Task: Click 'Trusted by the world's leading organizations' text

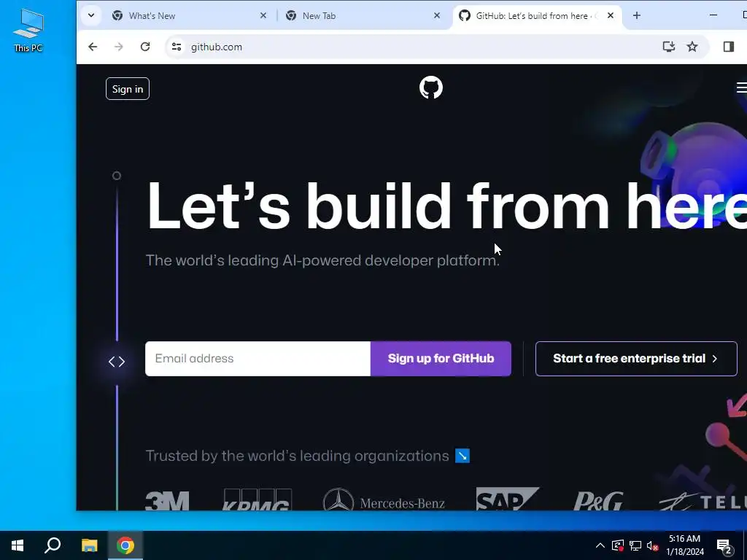Action: (298, 456)
